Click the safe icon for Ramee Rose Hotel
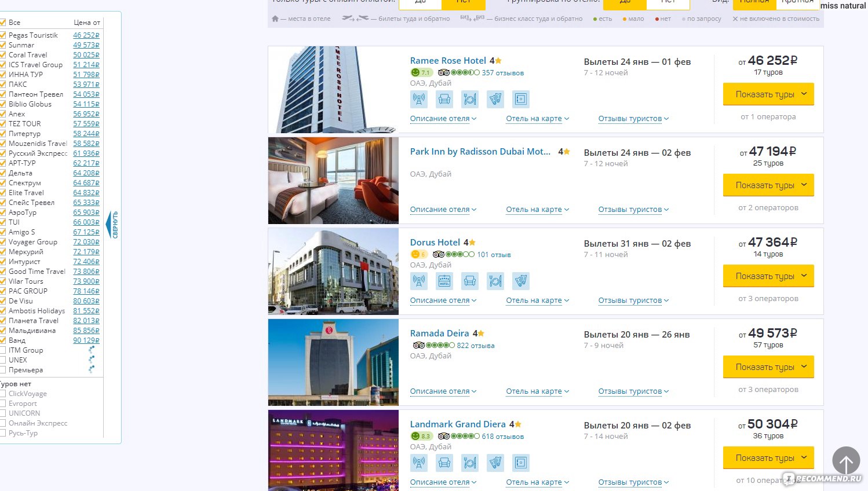 pyautogui.click(x=521, y=99)
